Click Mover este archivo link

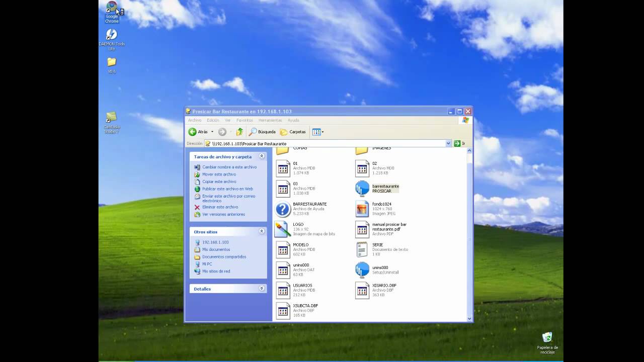(x=219, y=174)
